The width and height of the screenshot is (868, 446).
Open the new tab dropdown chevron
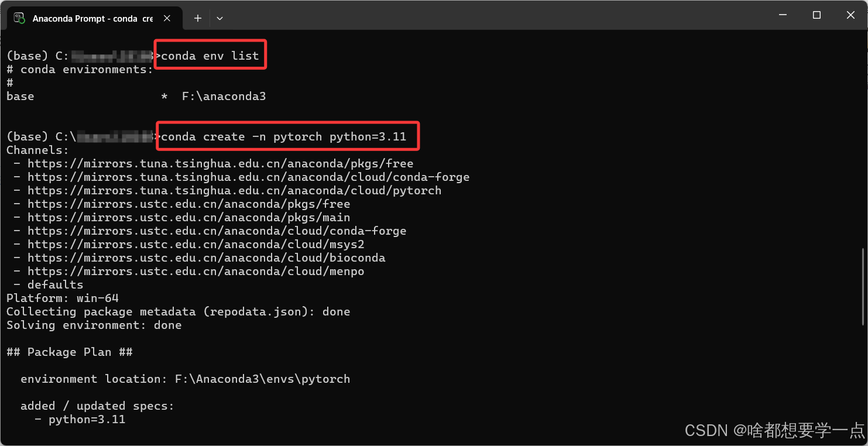point(219,18)
